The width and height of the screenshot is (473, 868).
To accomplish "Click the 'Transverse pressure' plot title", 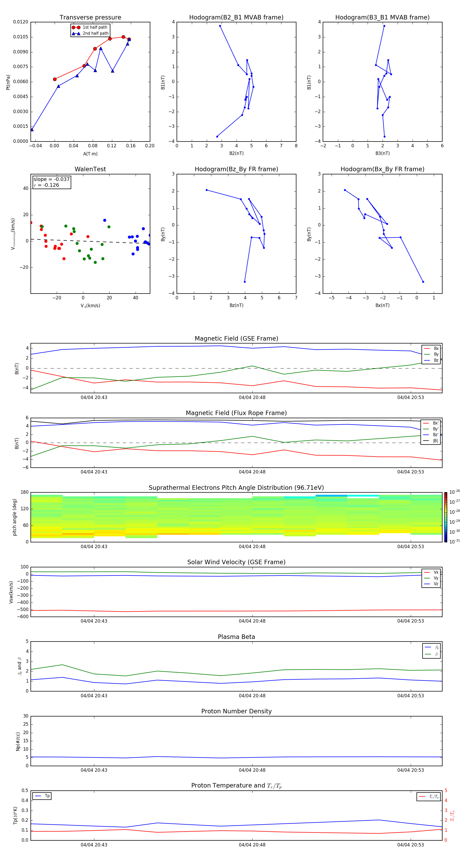I will (90, 17).
